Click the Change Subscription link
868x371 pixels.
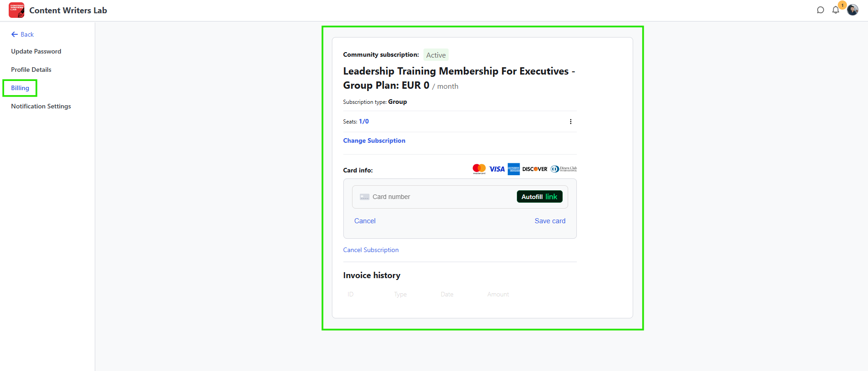tap(374, 140)
